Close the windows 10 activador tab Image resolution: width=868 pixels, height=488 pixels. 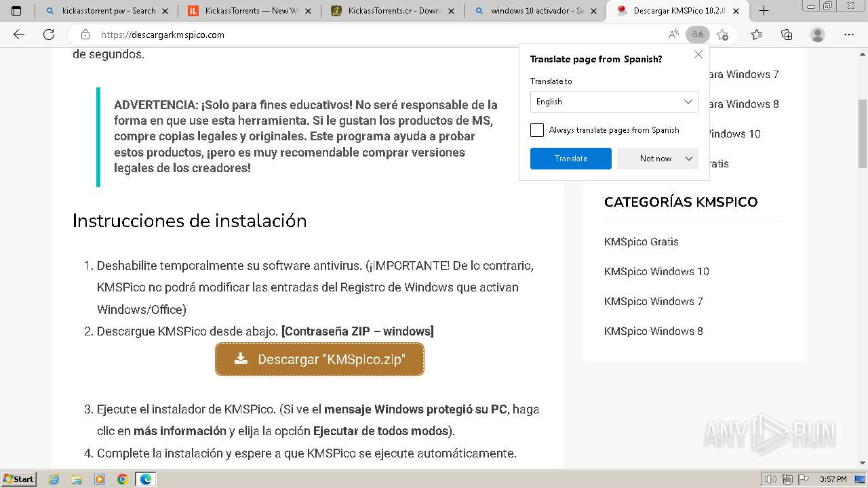[594, 11]
